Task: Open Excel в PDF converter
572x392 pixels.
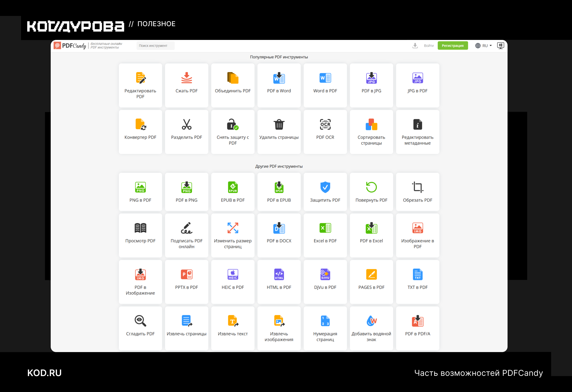Action: click(325, 235)
